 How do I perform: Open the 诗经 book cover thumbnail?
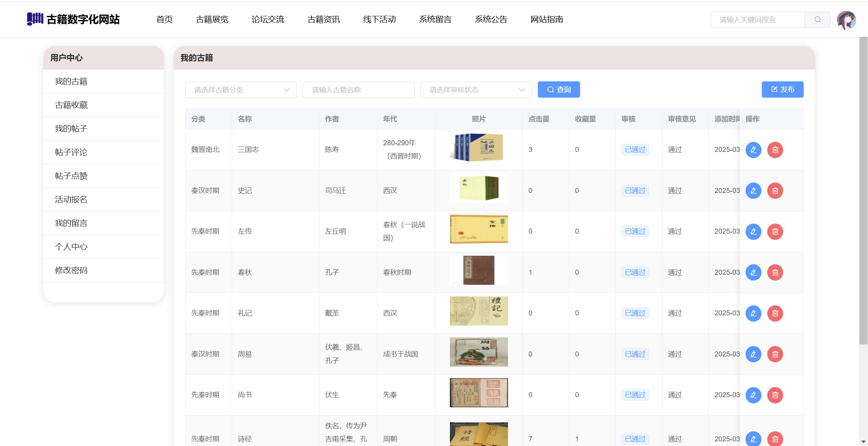coord(479,435)
